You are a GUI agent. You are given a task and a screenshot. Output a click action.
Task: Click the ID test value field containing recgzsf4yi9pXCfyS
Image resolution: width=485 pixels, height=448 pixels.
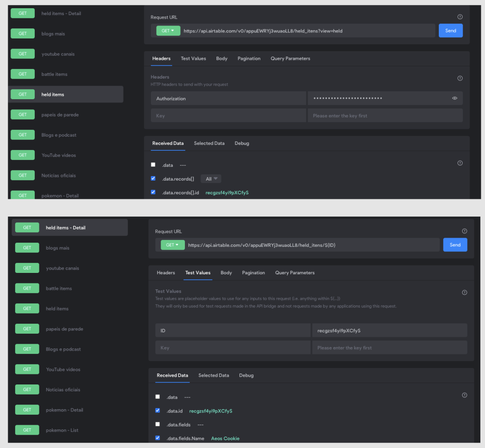390,330
